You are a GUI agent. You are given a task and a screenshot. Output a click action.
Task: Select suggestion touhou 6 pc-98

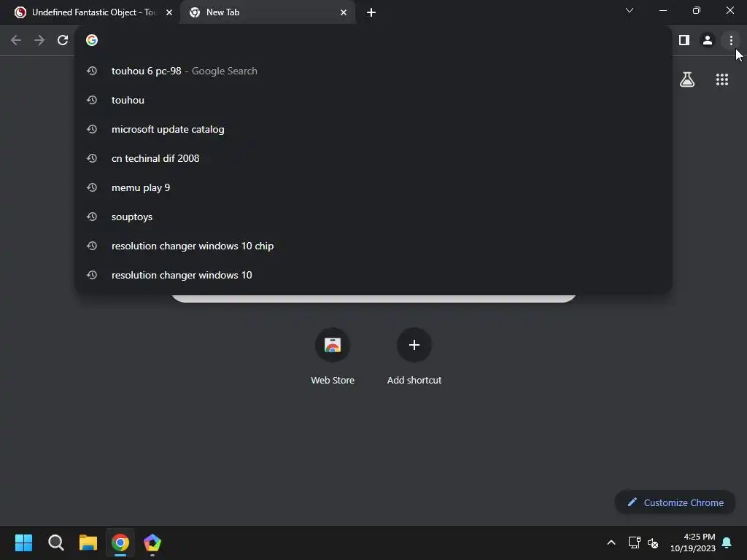pos(373,71)
